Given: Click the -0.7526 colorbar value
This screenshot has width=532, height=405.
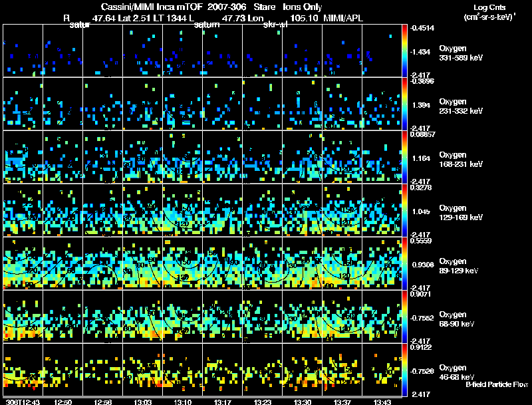Looking at the screenshot, I should [422, 372].
